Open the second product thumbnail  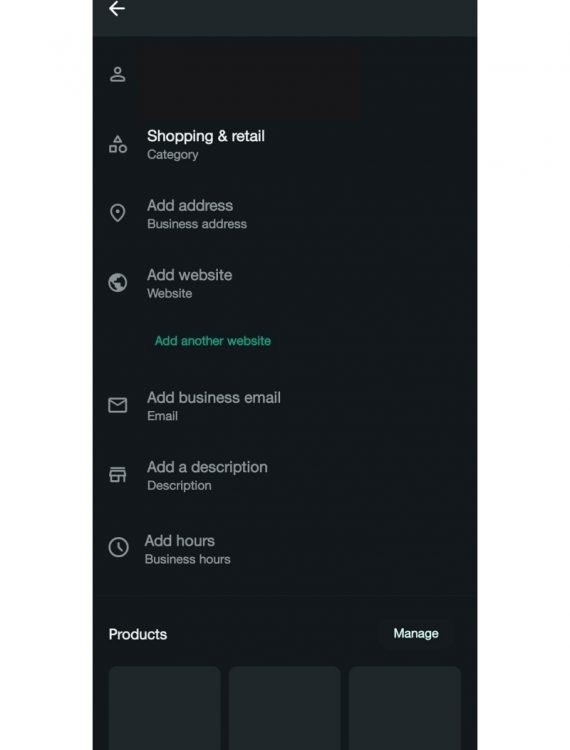tap(285, 708)
